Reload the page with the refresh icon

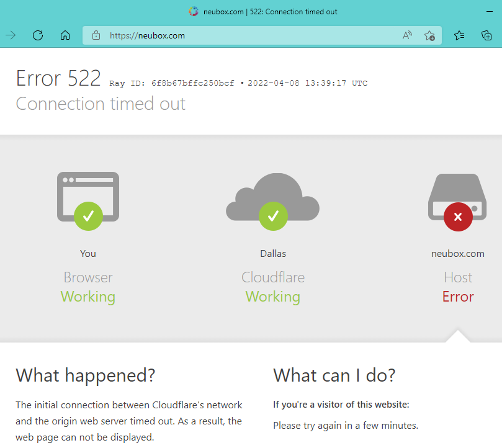[x=38, y=35]
